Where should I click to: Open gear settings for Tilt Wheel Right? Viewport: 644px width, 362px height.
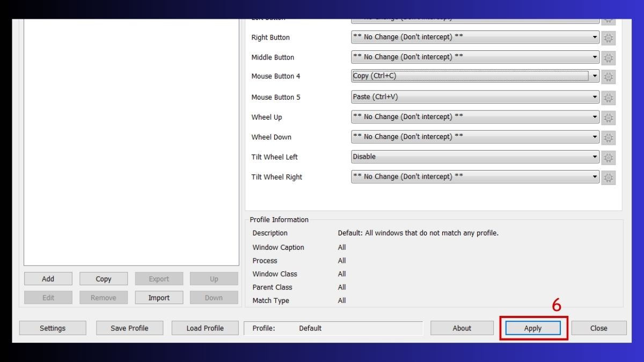[x=609, y=178]
